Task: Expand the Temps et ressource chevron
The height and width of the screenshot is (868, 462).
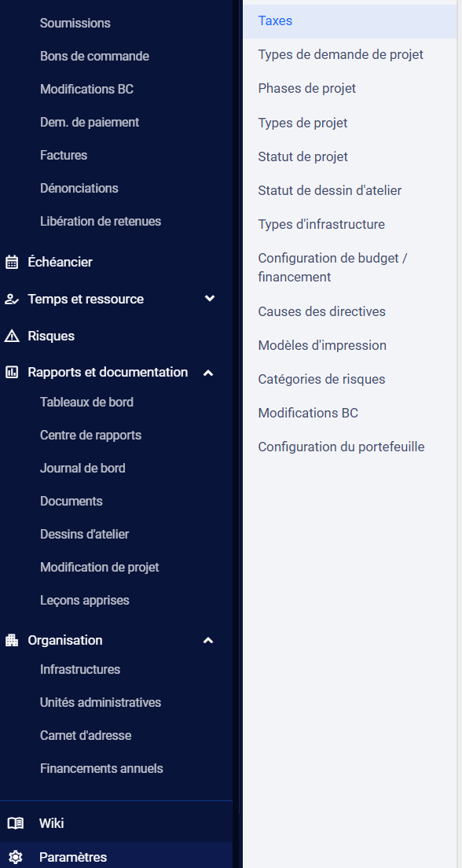Action: pos(209,299)
